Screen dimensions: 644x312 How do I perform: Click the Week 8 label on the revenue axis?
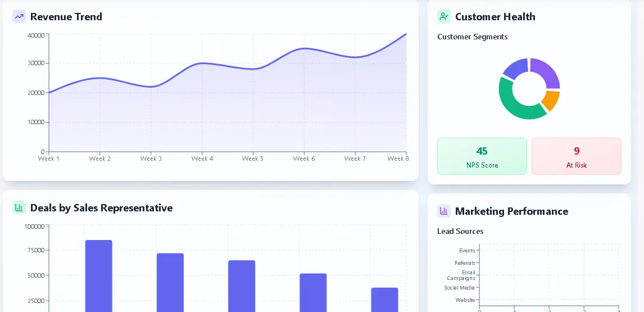[x=398, y=159]
